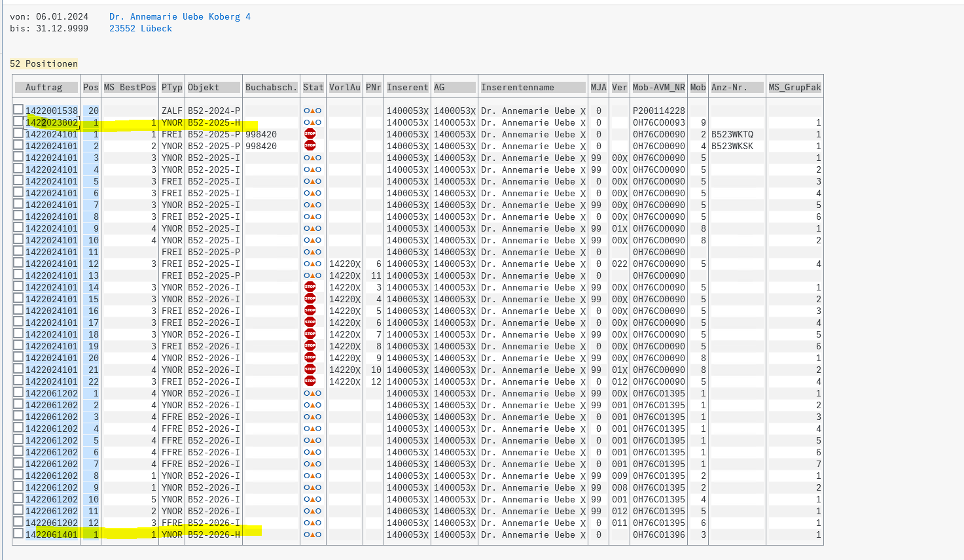Click status icon for 1422061202 position 8

313,476
